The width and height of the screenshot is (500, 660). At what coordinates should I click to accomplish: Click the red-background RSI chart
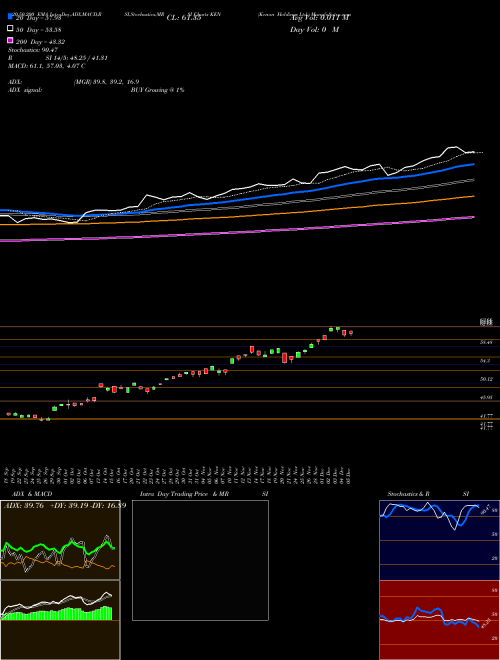pos(439,620)
